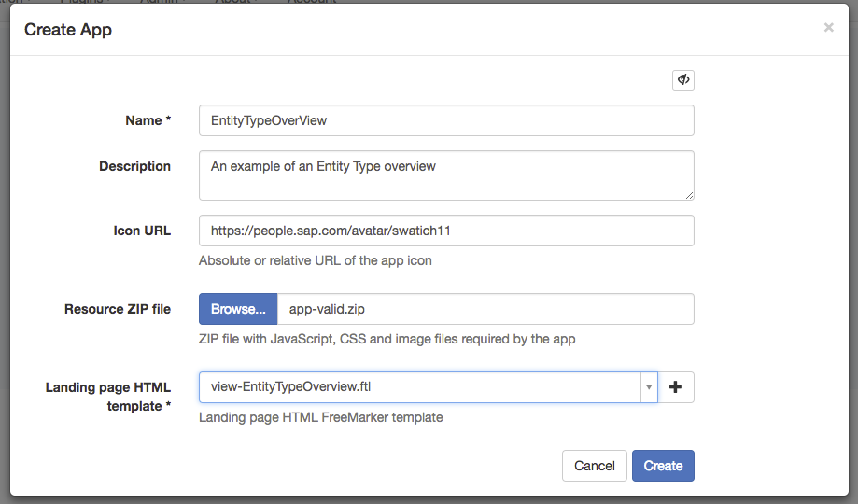This screenshot has height=504, width=858.
Task: Click the Icon URL input field
Action: tap(446, 231)
